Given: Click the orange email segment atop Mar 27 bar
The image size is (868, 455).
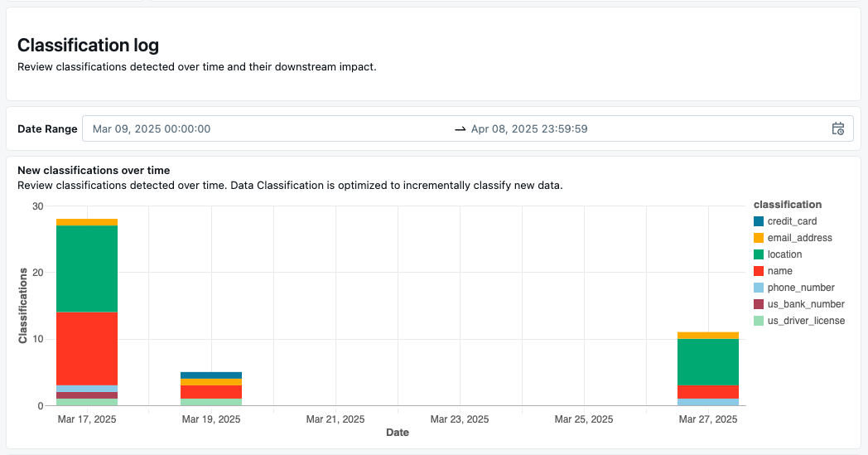Looking at the screenshot, I should (x=708, y=336).
